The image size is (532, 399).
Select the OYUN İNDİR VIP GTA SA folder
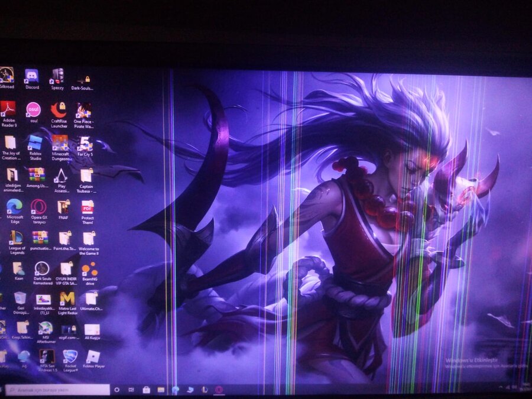[66, 273]
